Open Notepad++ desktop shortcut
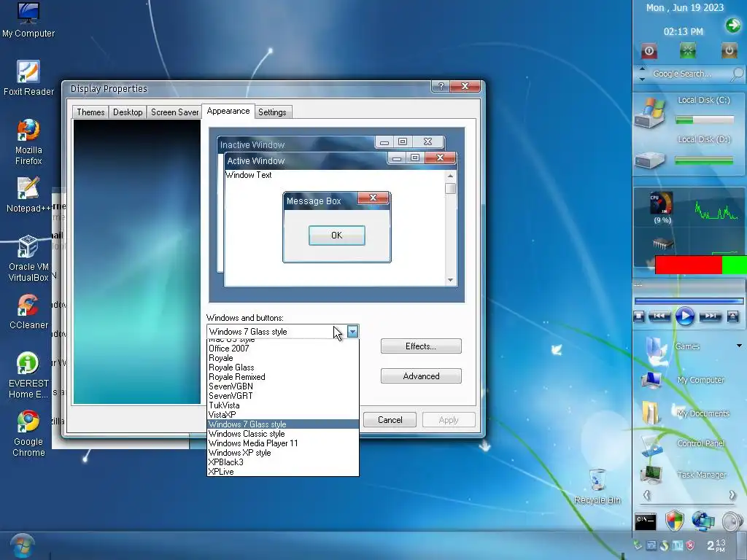The height and width of the screenshot is (560, 747). [x=28, y=195]
